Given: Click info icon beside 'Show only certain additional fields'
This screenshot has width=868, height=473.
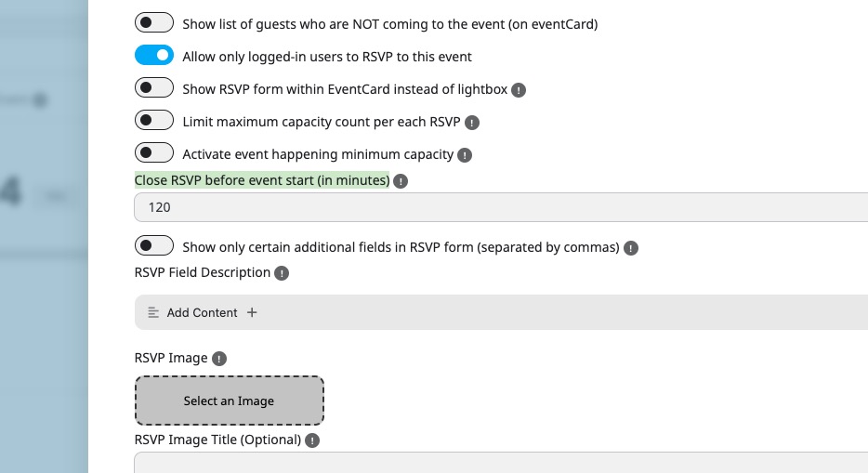Looking at the screenshot, I should [631, 248].
